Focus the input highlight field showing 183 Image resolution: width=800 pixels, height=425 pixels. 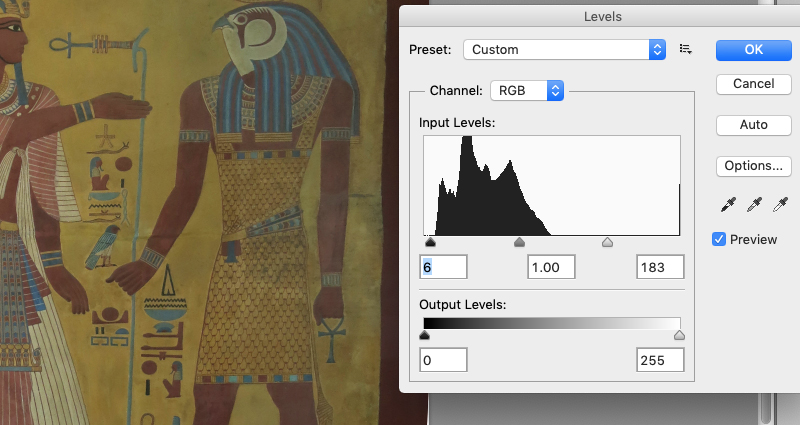(x=660, y=267)
